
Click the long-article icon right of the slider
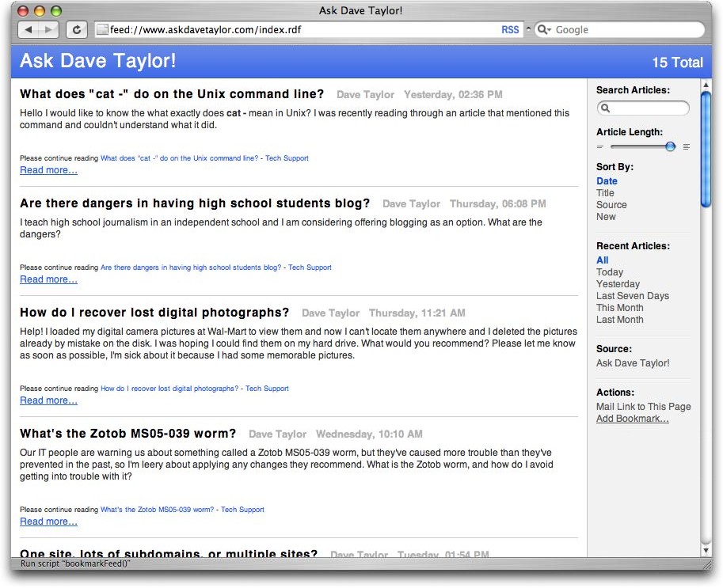coord(686,147)
